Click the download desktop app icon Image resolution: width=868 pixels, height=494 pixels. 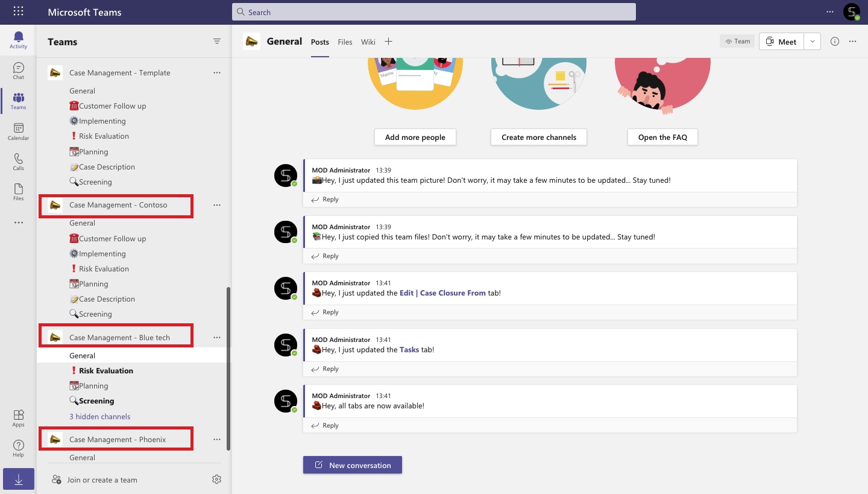(x=18, y=480)
